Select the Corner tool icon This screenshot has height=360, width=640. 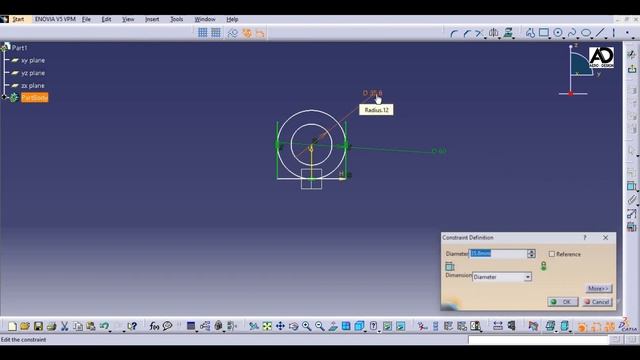(x=453, y=33)
